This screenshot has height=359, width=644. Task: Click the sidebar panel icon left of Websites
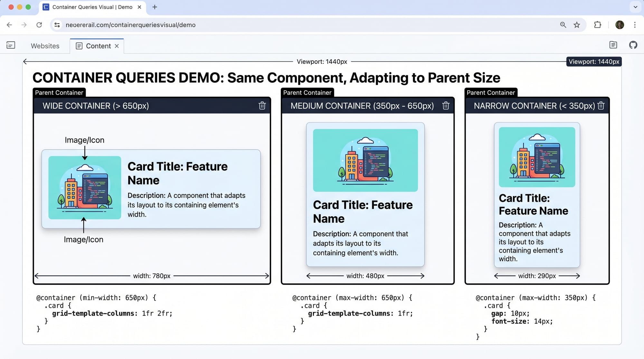point(11,45)
